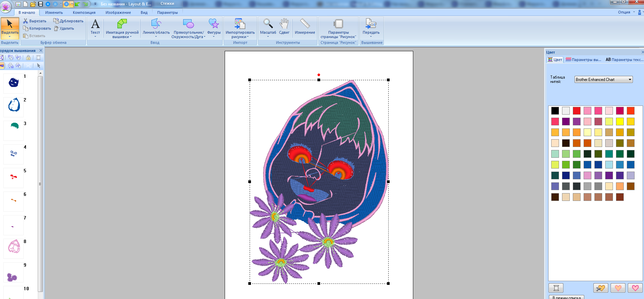Open the Параметры вышивания panel tab
The width and height of the screenshot is (644, 299).
coord(583,60)
